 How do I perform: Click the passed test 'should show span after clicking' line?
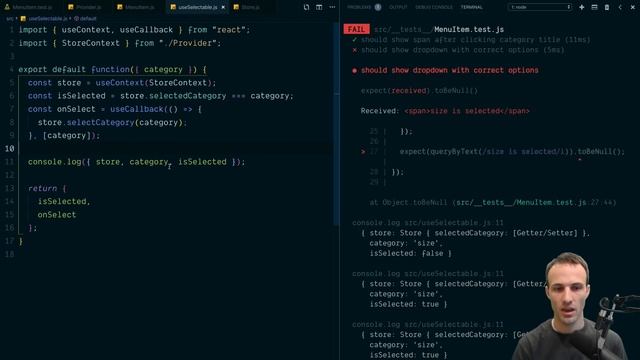476,40
